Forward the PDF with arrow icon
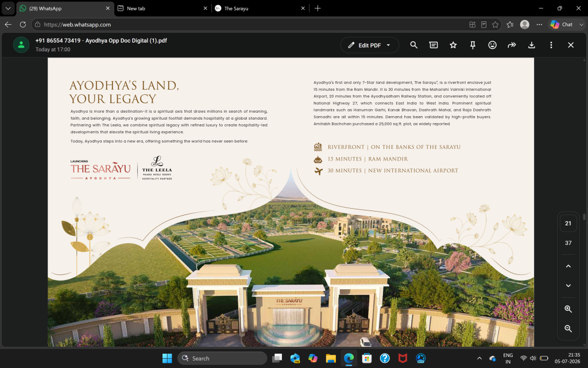 click(x=512, y=45)
